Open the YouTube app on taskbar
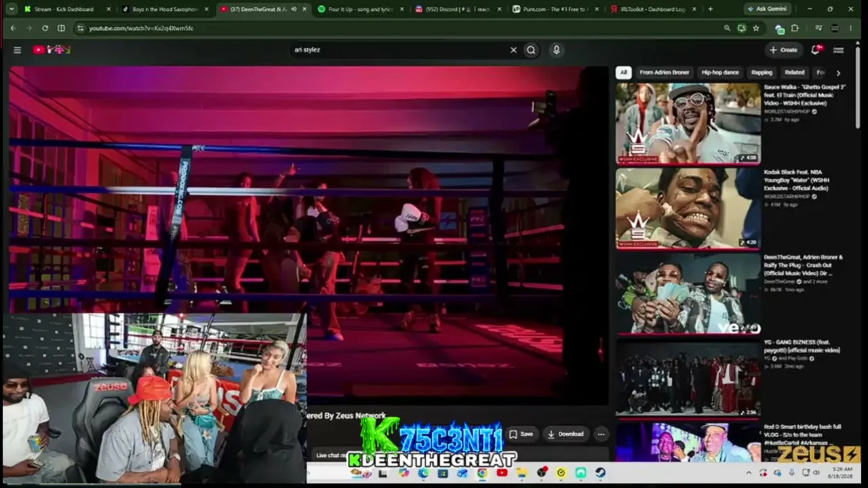The width and height of the screenshot is (868, 488). (x=502, y=472)
